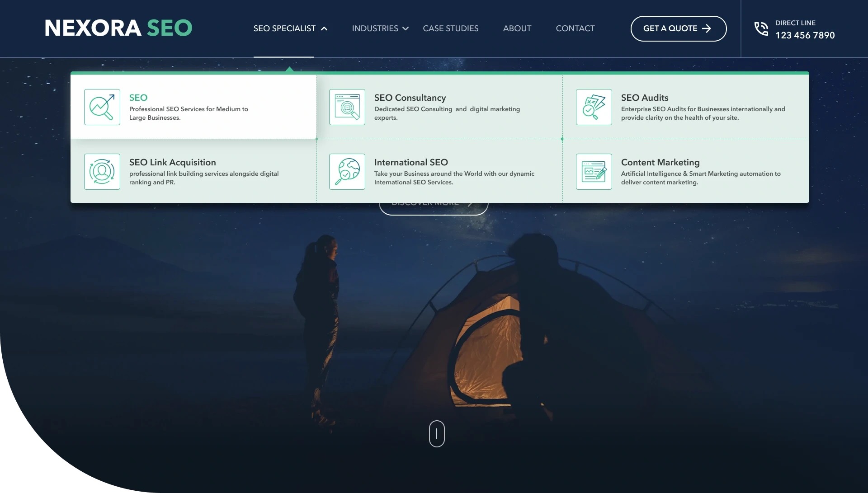Image resolution: width=868 pixels, height=493 pixels.
Task: Click the scroll-down mouse indicator icon
Action: click(437, 434)
